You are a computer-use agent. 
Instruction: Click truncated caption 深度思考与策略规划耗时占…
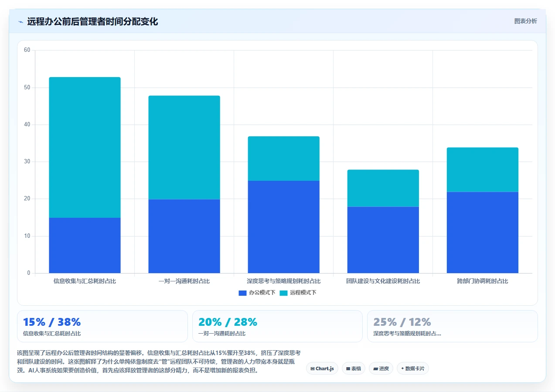coord(407,334)
